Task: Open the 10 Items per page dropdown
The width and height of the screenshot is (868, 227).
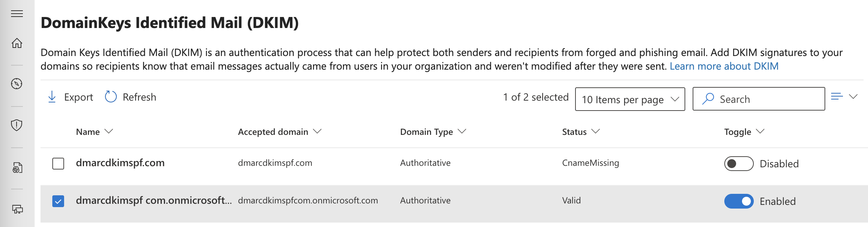Action: click(630, 99)
